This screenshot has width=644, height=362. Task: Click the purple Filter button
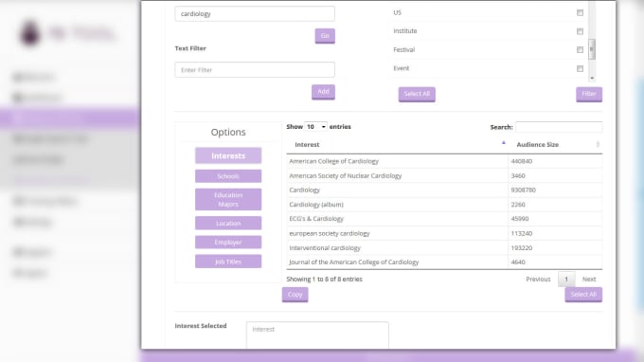click(589, 94)
